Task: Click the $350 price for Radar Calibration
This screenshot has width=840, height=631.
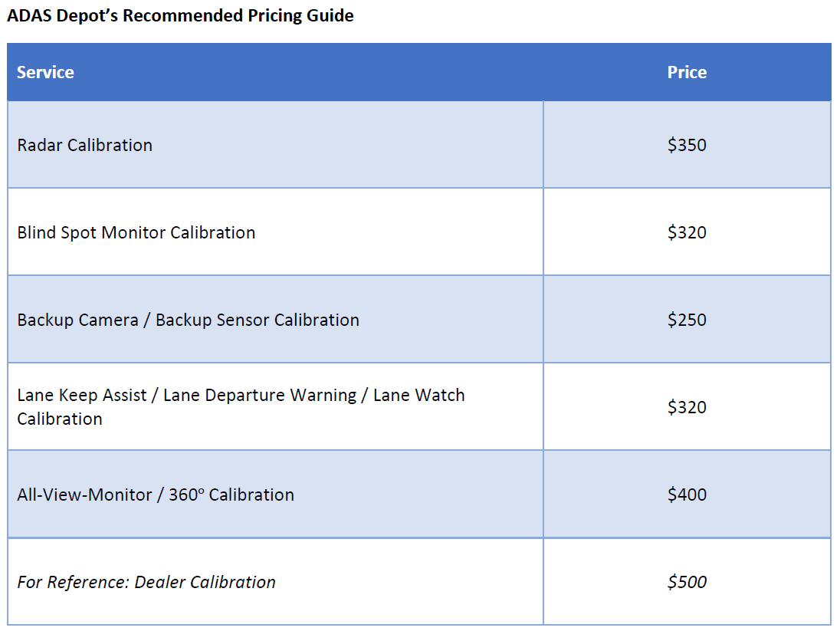Action: [x=687, y=145]
